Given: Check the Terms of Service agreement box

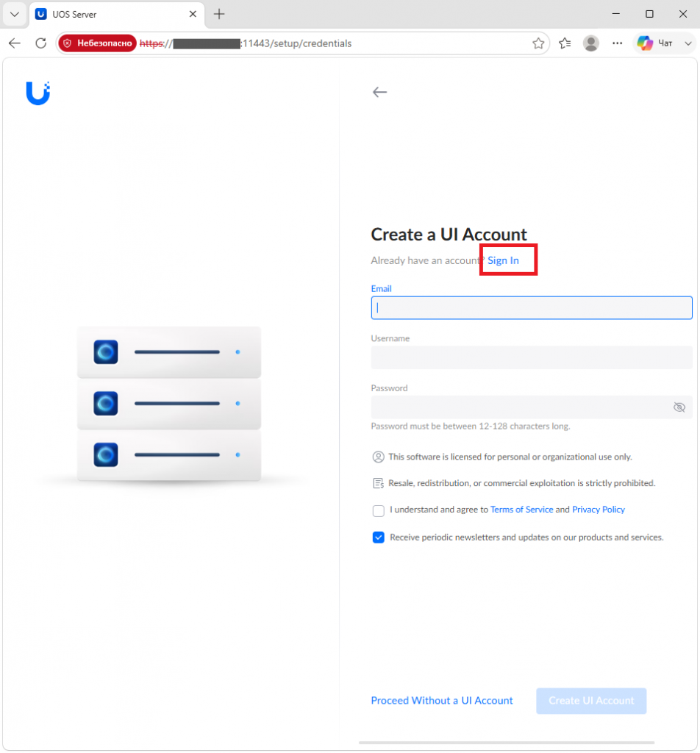Looking at the screenshot, I should click(379, 510).
